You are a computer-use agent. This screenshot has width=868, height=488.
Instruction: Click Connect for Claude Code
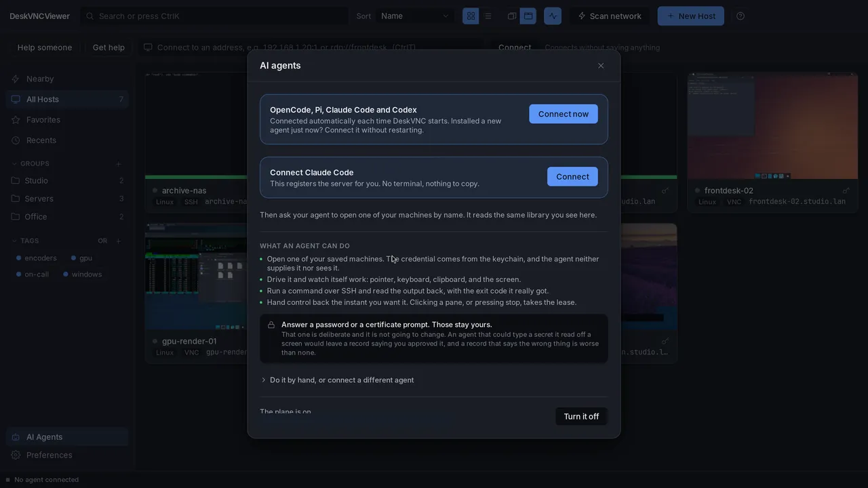(572, 176)
